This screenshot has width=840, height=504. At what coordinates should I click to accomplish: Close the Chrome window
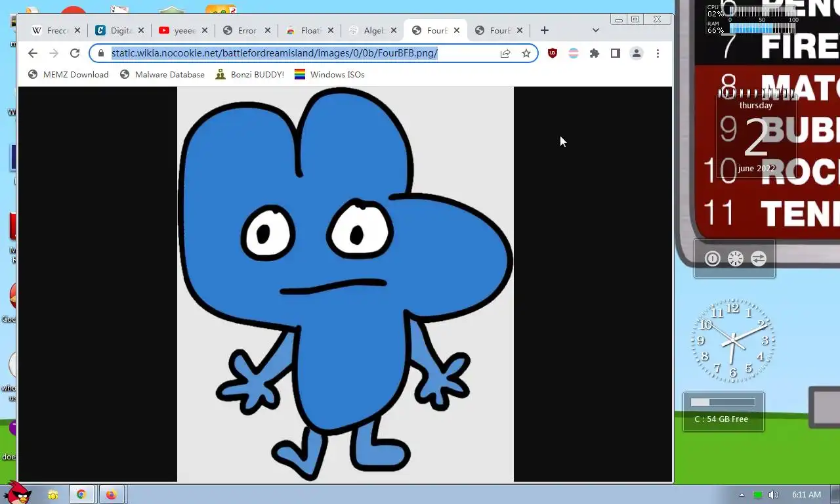[657, 20]
